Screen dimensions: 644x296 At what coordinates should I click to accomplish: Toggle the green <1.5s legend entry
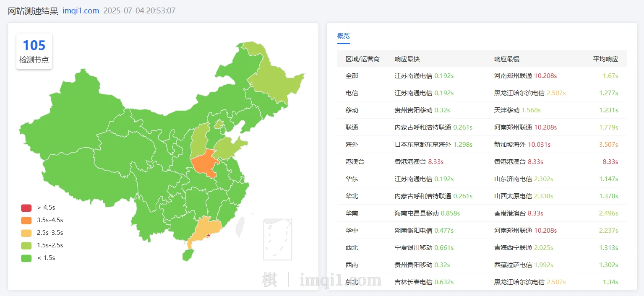26,258
